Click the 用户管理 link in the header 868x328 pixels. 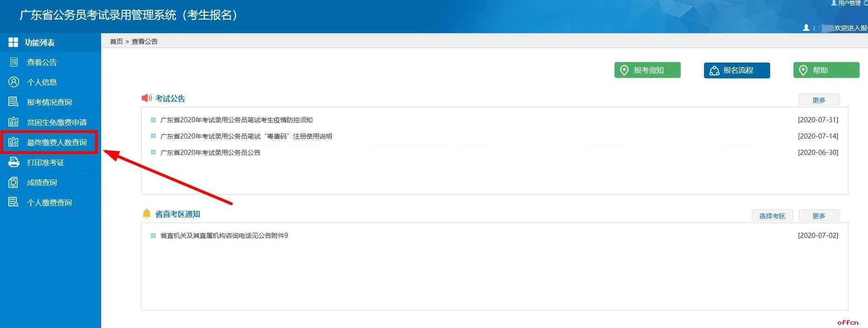tap(849, 3)
